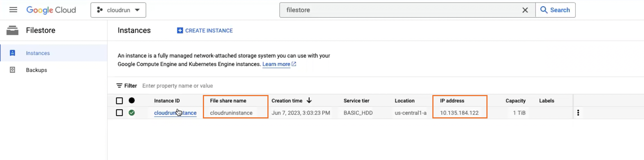Select the cloudruninstance row checkbox
This screenshot has height=160, width=644.
click(x=119, y=113)
